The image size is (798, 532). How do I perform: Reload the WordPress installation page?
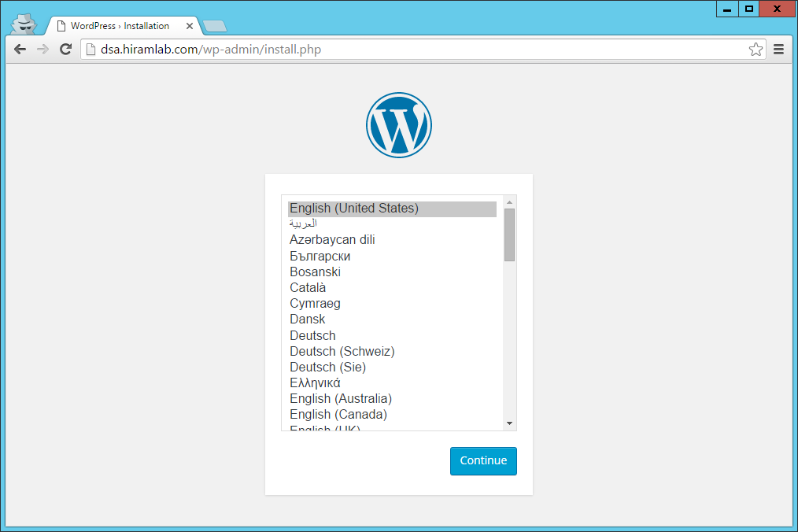(65, 50)
